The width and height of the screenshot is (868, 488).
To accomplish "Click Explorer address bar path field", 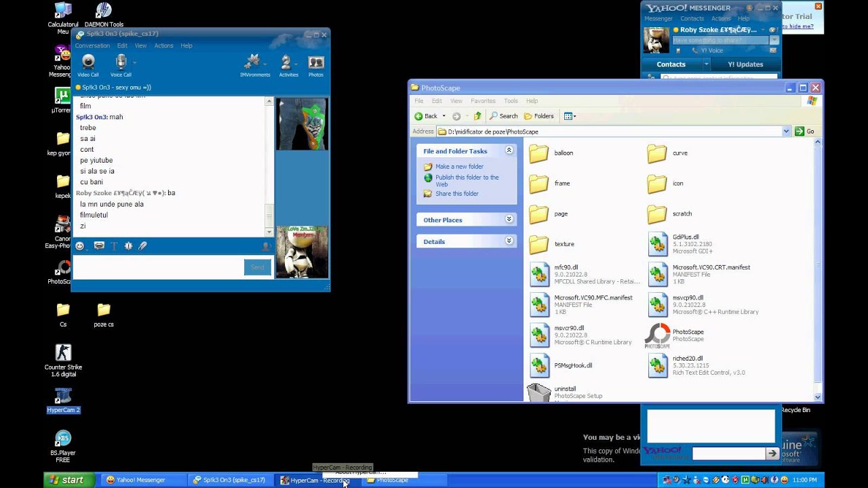I will (x=609, y=131).
